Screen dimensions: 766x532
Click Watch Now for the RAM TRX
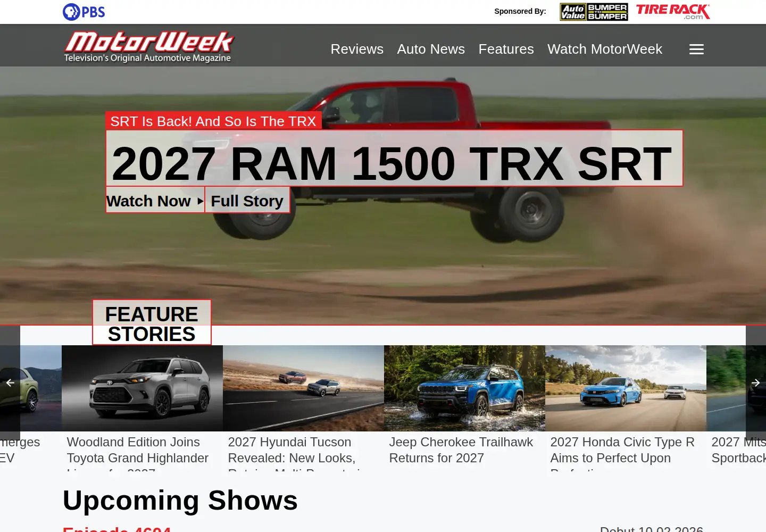tap(155, 201)
